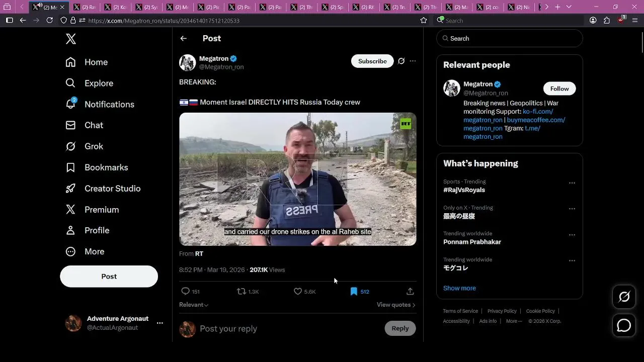The height and width of the screenshot is (362, 644).
Task: Click the Post compose button
Action: point(109,277)
